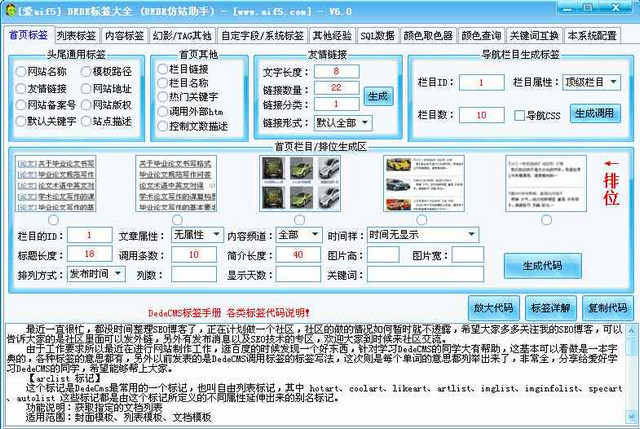Select the 模板路径 radio button
Viewport: 640px width, 429px height.
click(85, 73)
